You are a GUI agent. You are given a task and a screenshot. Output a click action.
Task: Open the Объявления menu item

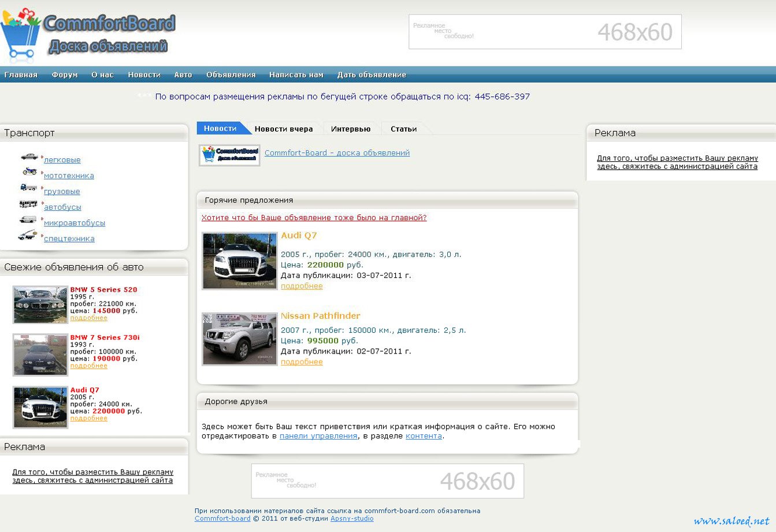point(231,75)
